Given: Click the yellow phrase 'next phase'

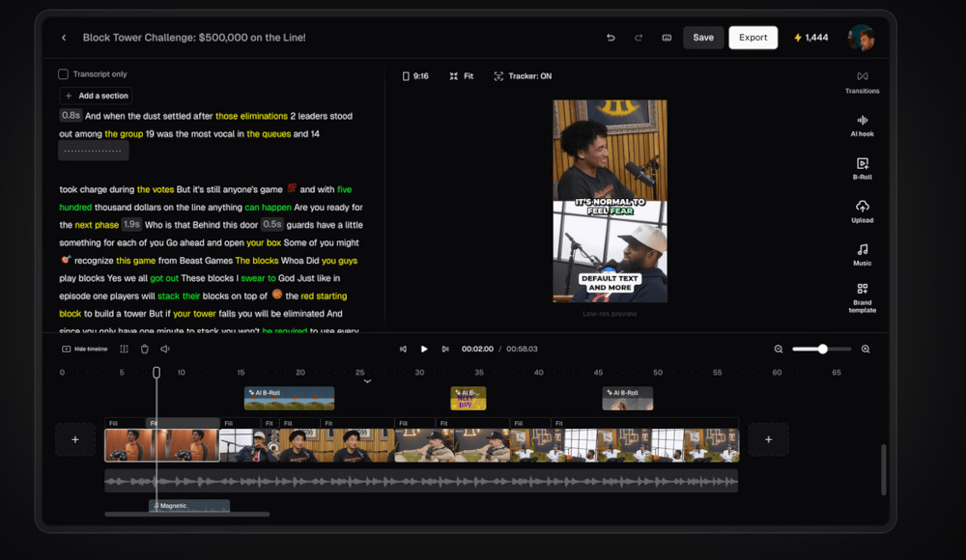Looking at the screenshot, I should click(x=97, y=225).
